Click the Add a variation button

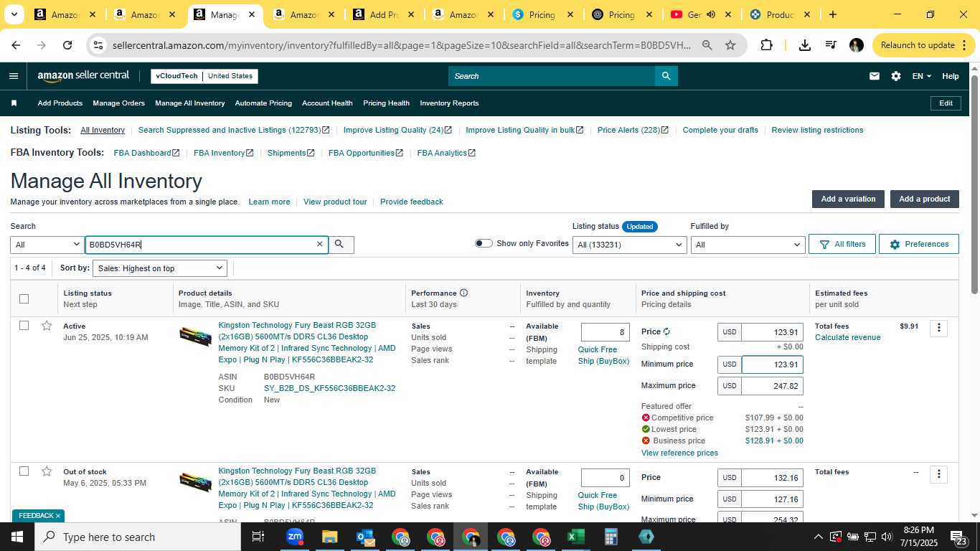tap(848, 199)
